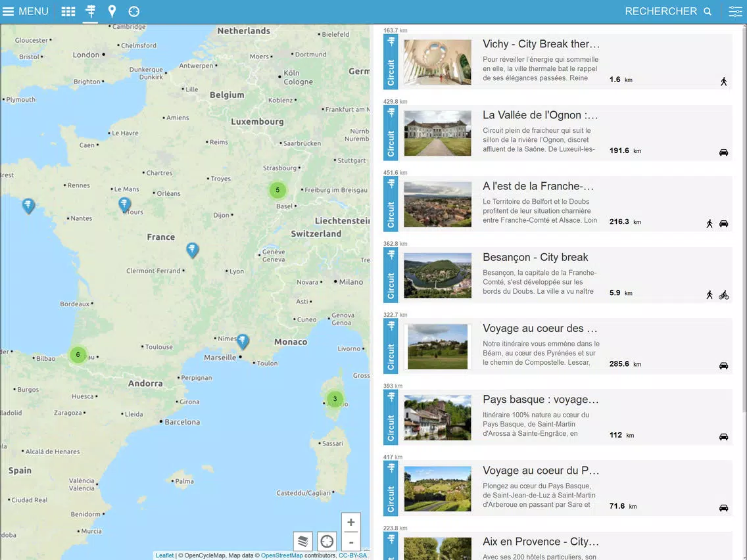The width and height of the screenshot is (747, 560).
Task: Open the hamburger MENU
Action: (x=25, y=11)
